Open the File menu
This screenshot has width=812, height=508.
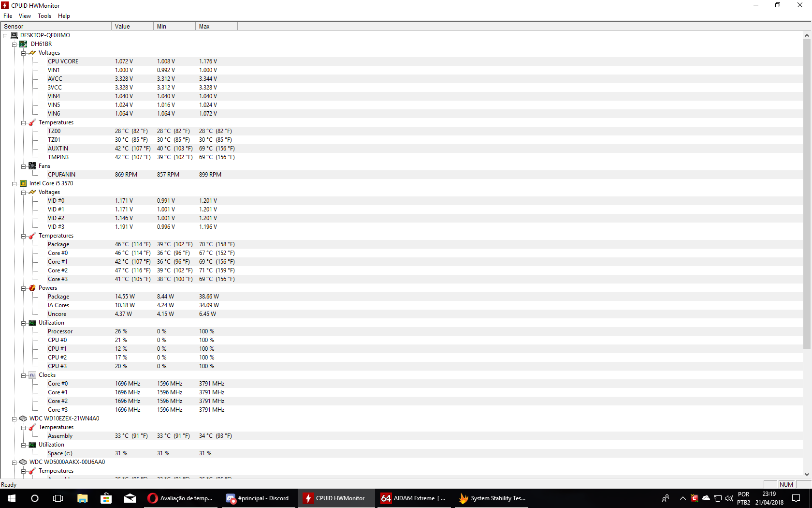click(8, 16)
